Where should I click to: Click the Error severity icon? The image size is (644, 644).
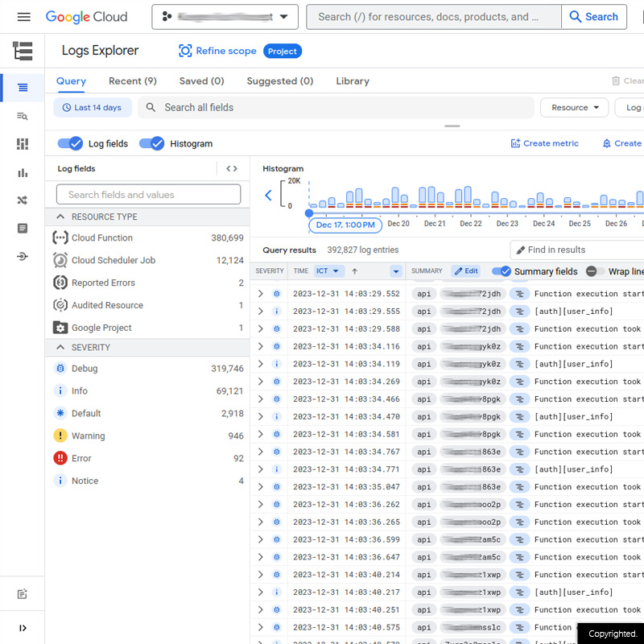point(60,459)
